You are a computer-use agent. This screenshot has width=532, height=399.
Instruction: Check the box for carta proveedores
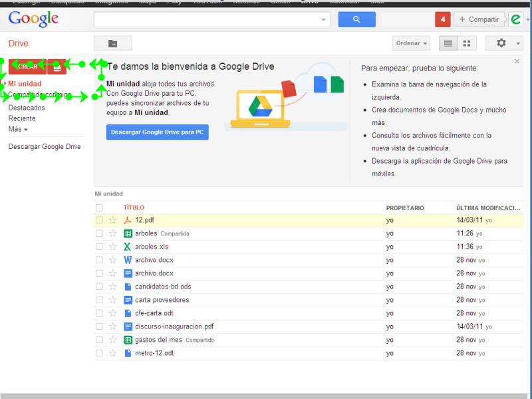[x=99, y=300]
